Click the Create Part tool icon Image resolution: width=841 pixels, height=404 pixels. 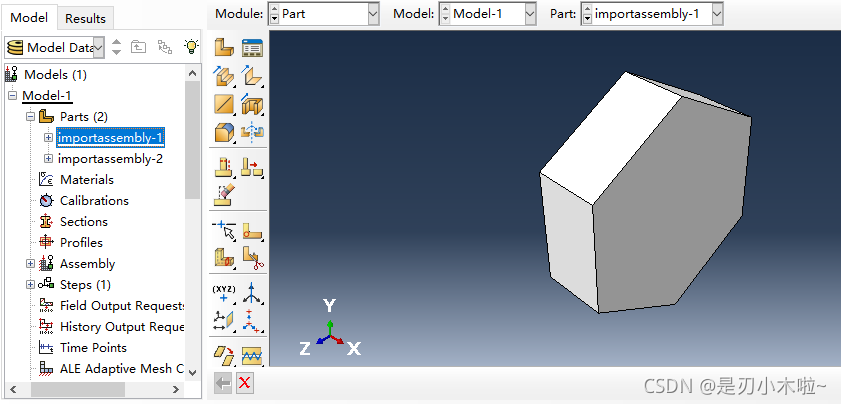click(x=224, y=47)
